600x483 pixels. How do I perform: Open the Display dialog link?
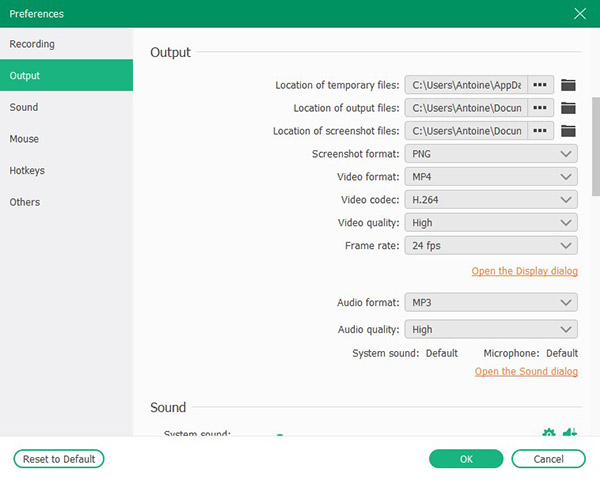tap(525, 271)
